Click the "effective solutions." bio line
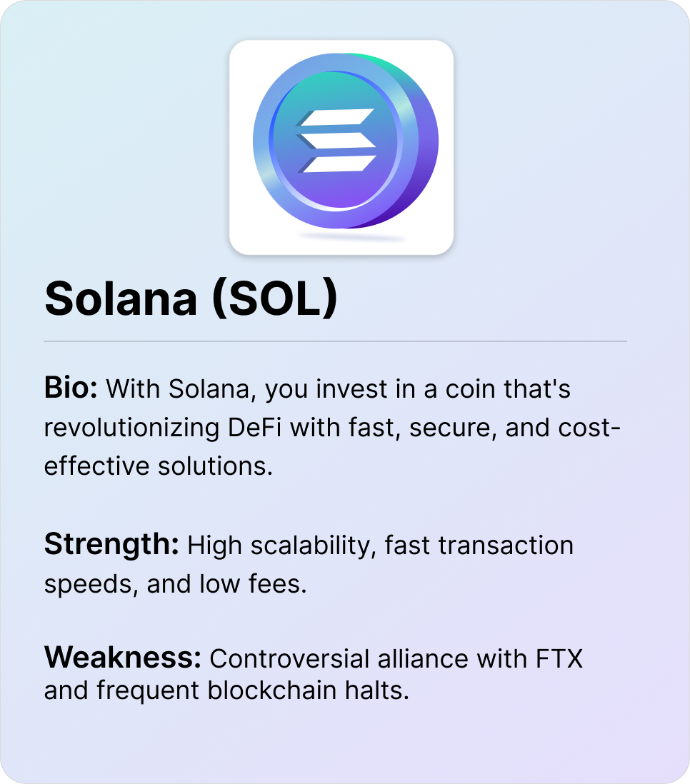This screenshot has height=784, width=690. [159, 466]
